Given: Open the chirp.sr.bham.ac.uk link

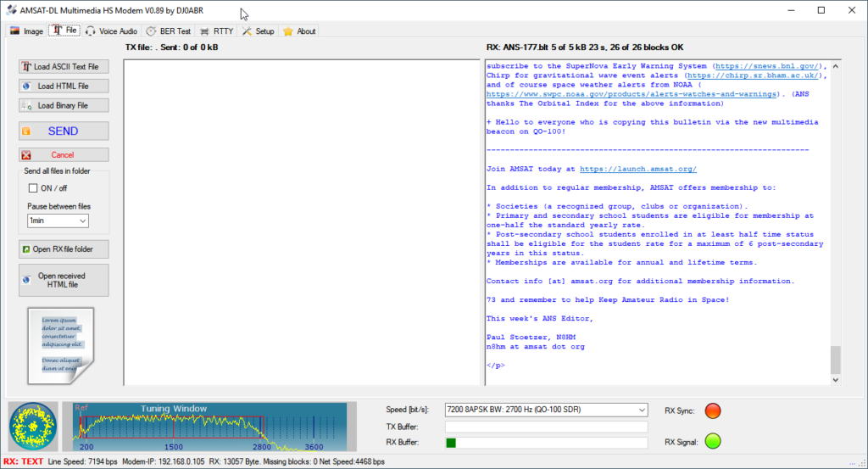Looking at the screenshot, I should [753, 75].
